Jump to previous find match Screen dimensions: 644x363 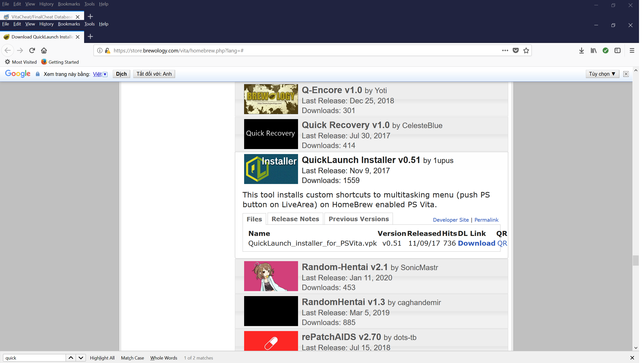(71, 358)
